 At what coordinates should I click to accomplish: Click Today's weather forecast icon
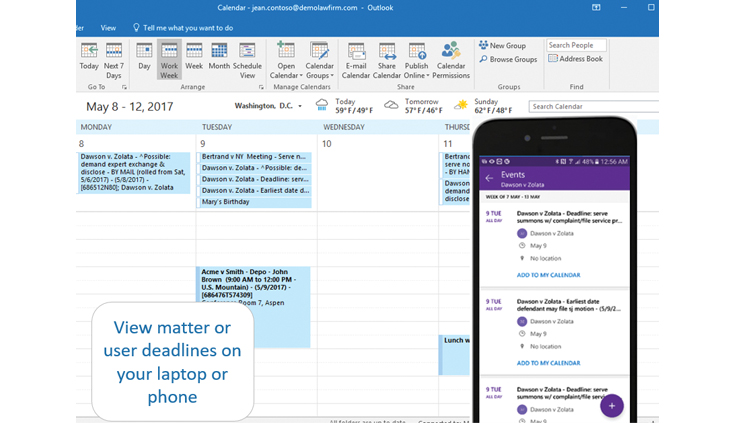point(322,105)
